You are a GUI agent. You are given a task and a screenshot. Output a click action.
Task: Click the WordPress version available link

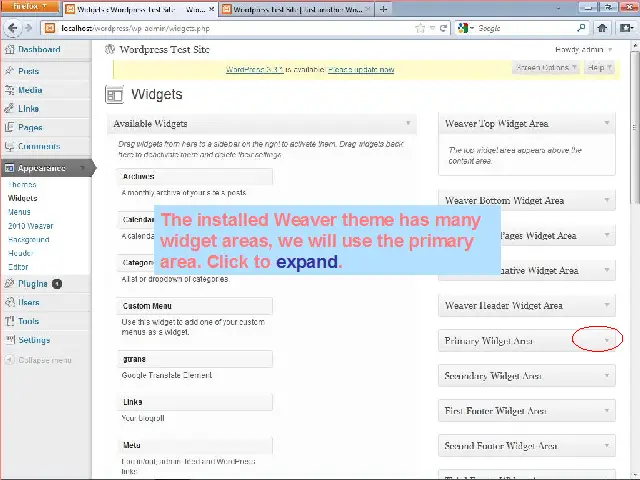254,69
